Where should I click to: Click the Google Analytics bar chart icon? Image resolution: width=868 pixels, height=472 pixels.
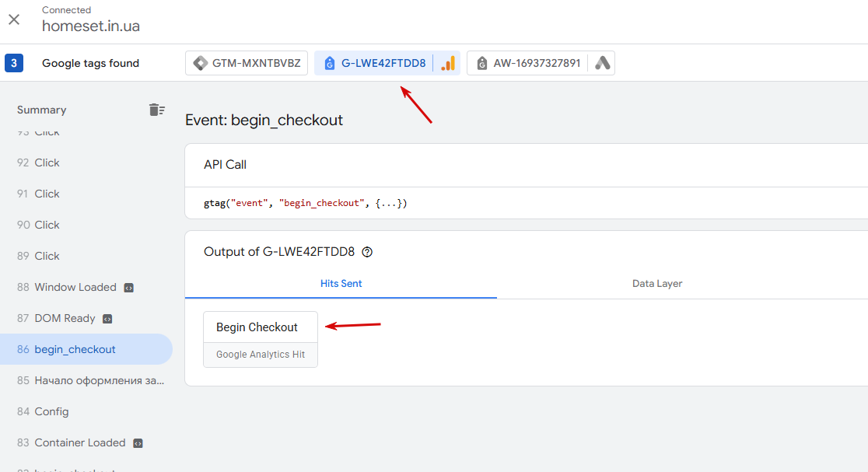tap(447, 63)
